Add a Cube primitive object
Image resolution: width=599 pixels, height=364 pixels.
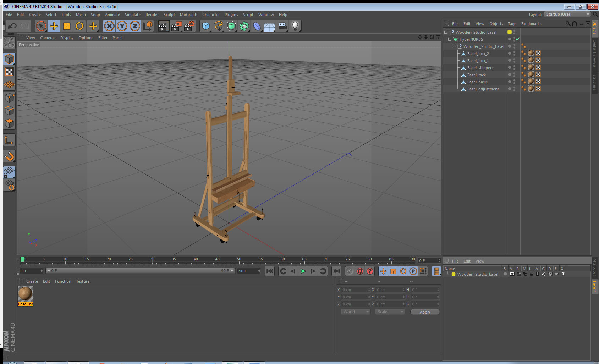coord(206,26)
